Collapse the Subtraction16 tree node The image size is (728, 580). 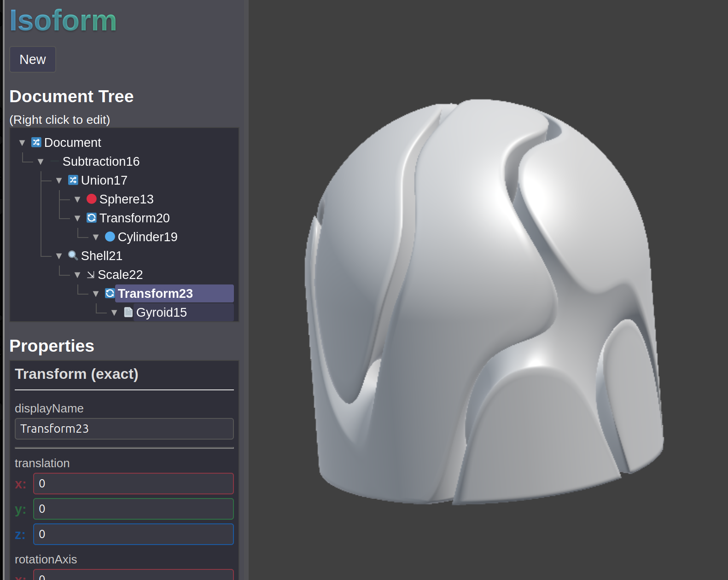point(41,162)
